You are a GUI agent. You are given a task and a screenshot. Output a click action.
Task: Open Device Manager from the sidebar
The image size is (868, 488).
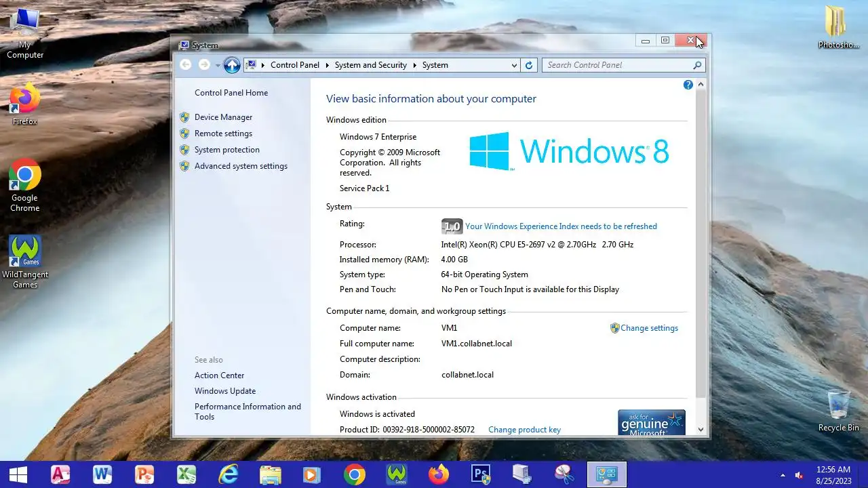[223, 117]
